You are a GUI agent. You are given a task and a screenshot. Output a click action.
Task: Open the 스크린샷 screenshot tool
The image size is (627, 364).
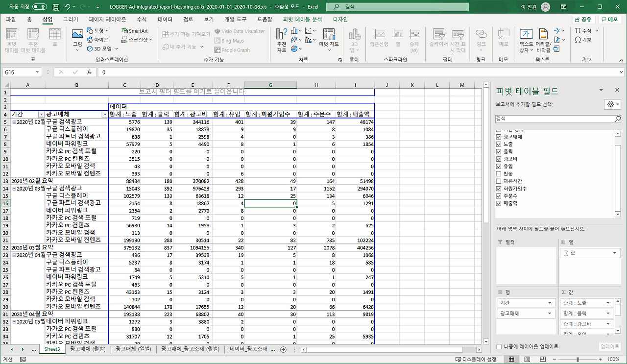coord(137,40)
